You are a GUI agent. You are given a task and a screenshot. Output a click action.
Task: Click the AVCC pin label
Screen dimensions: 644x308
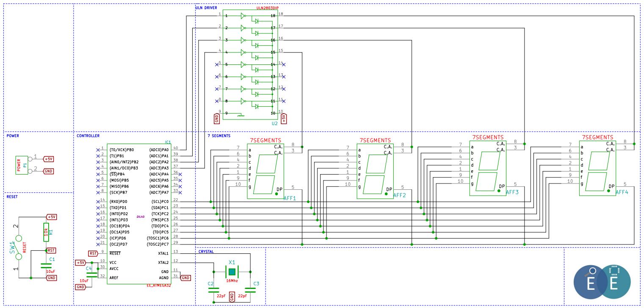click(115, 269)
